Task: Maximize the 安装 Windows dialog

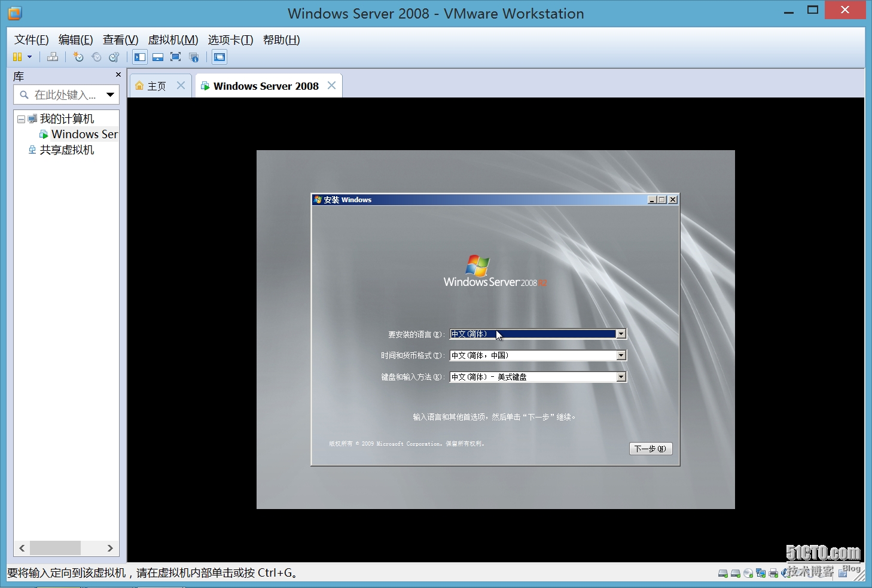Action: point(662,200)
